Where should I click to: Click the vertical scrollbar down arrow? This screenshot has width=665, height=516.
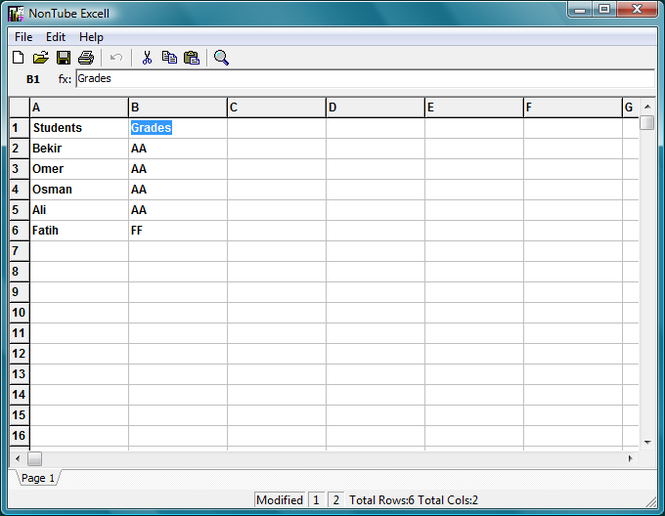coord(647,442)
